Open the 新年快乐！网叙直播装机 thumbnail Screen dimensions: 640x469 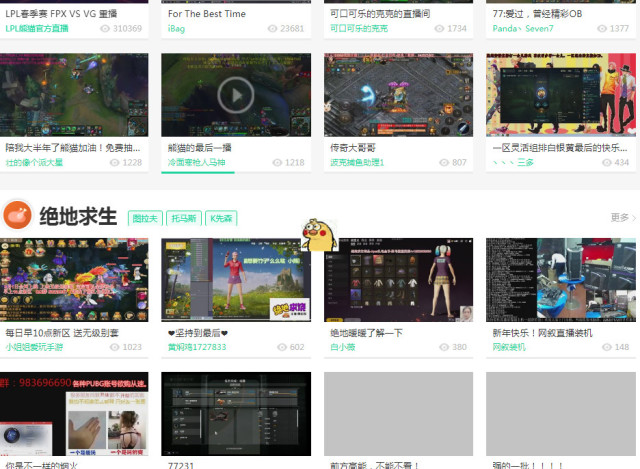click(x=561, y=280)
